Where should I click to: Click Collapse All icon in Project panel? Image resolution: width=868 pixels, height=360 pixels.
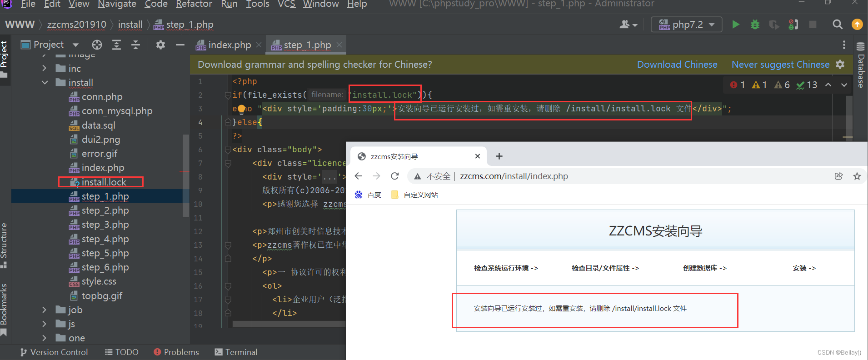pyautogui.click(x=135, y=45)
